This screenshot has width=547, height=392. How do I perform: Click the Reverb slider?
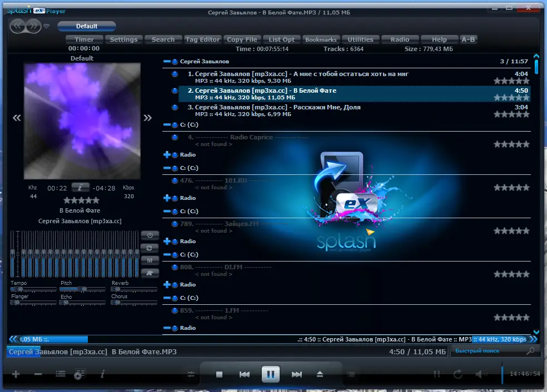[x=134, y=289]
